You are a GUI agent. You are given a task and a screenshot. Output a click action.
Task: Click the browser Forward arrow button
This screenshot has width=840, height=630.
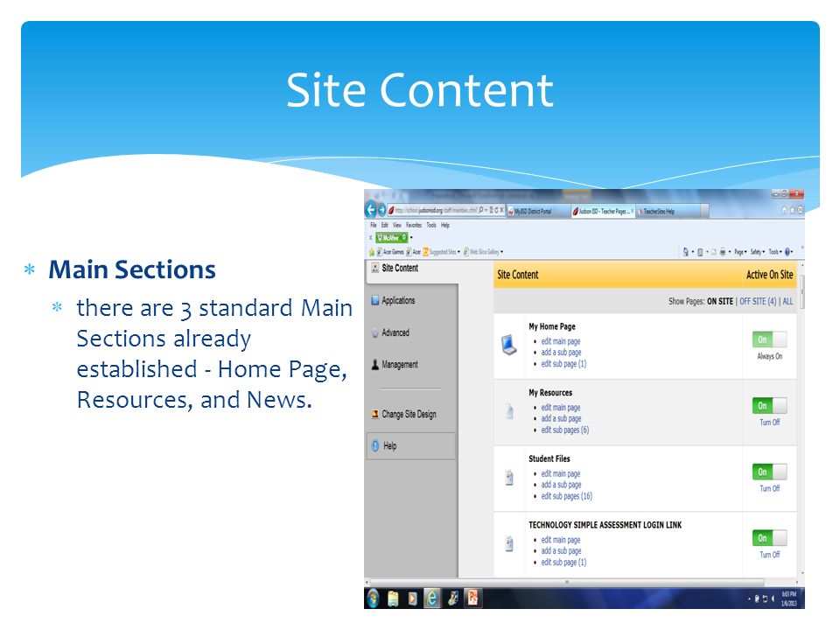382,210
